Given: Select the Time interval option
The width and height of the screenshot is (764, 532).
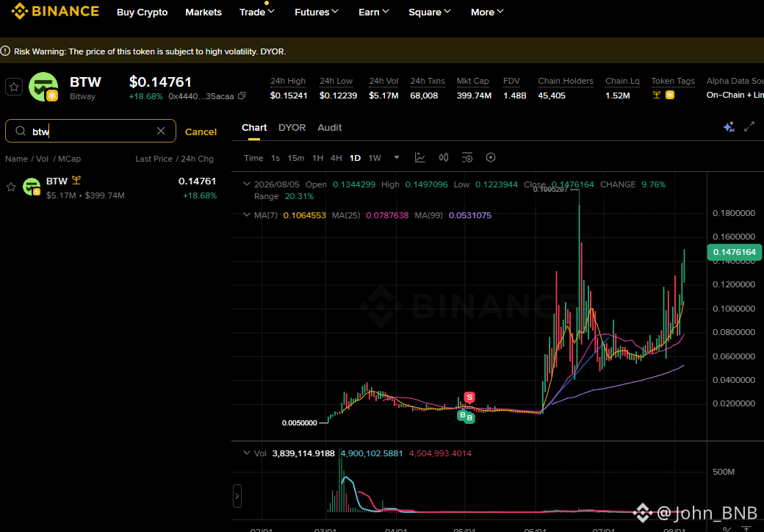Looking at the screenshot, I should 253,158.
